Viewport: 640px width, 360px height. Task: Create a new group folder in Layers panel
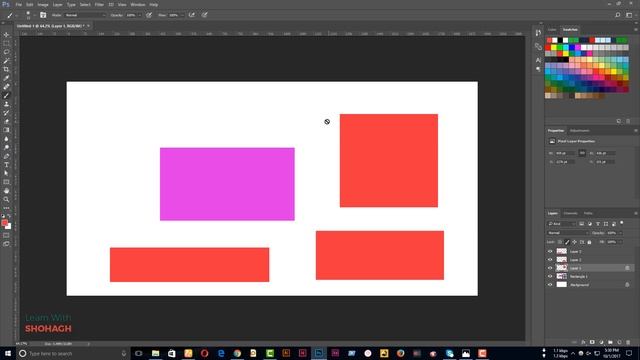(x=610, y=342)
